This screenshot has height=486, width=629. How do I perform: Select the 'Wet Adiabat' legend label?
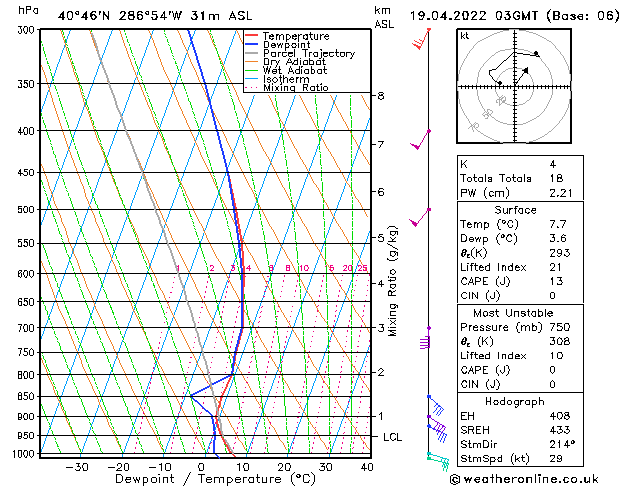pos(295,70)
